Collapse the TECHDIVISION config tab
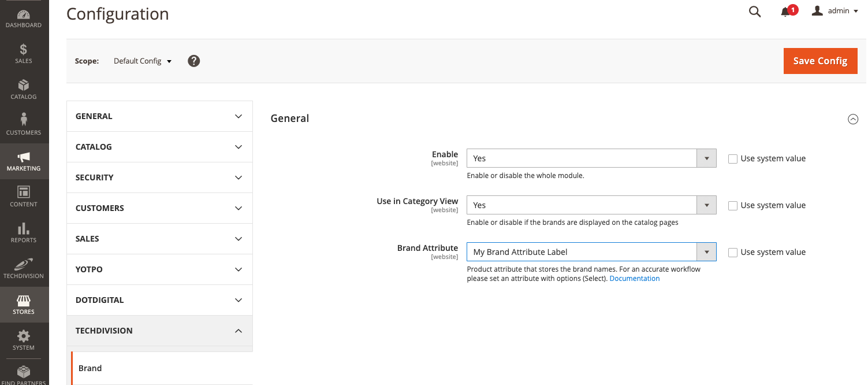Screen dimensions: 868x385 pyautogui.click(x=159, y=331)
